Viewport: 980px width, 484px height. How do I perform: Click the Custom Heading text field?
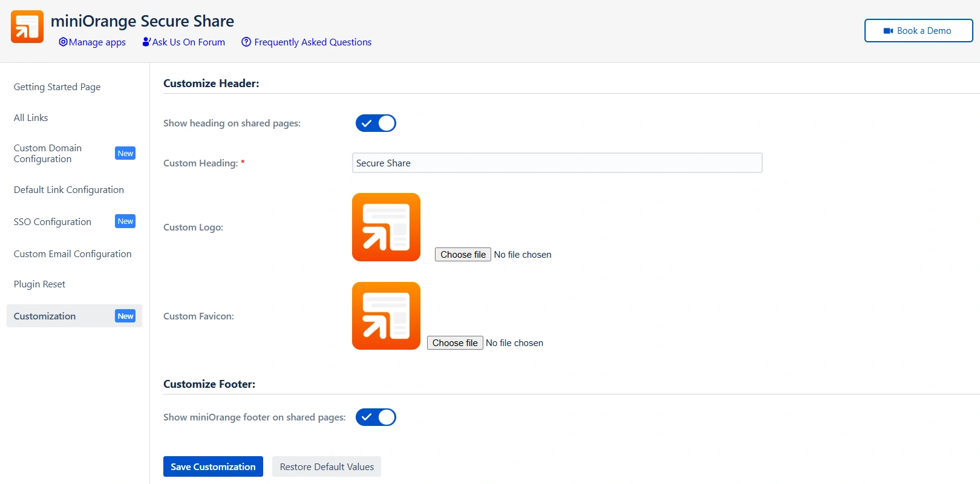557,163
